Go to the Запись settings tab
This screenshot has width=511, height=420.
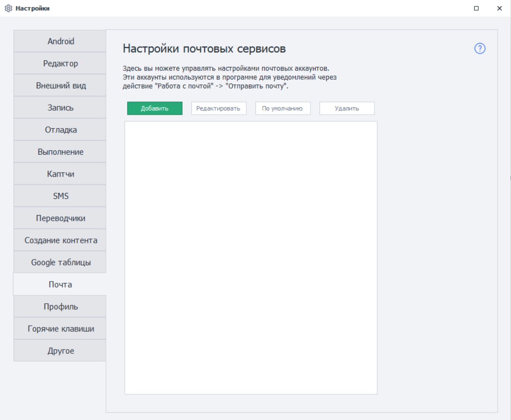coord(60,108)
